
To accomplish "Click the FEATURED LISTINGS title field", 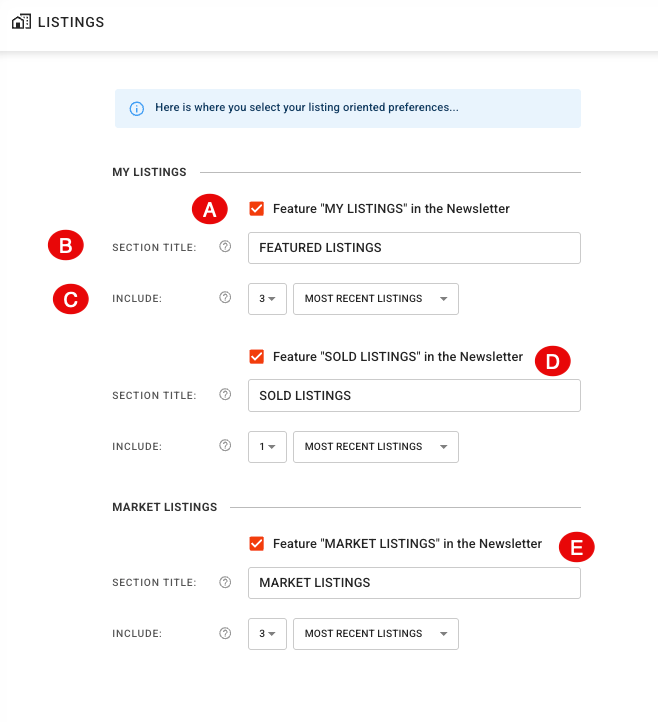I will 414,248.
